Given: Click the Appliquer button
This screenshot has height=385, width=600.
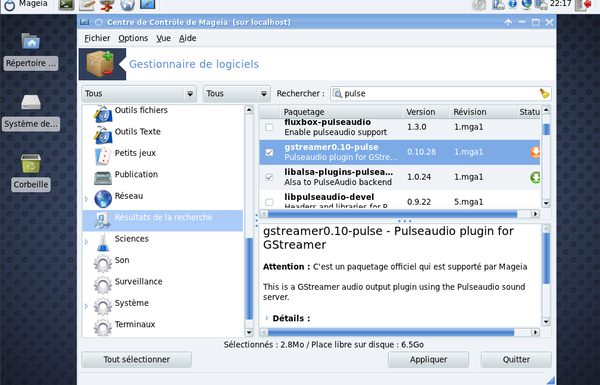Looking at the screenshot, I should 428,360.
